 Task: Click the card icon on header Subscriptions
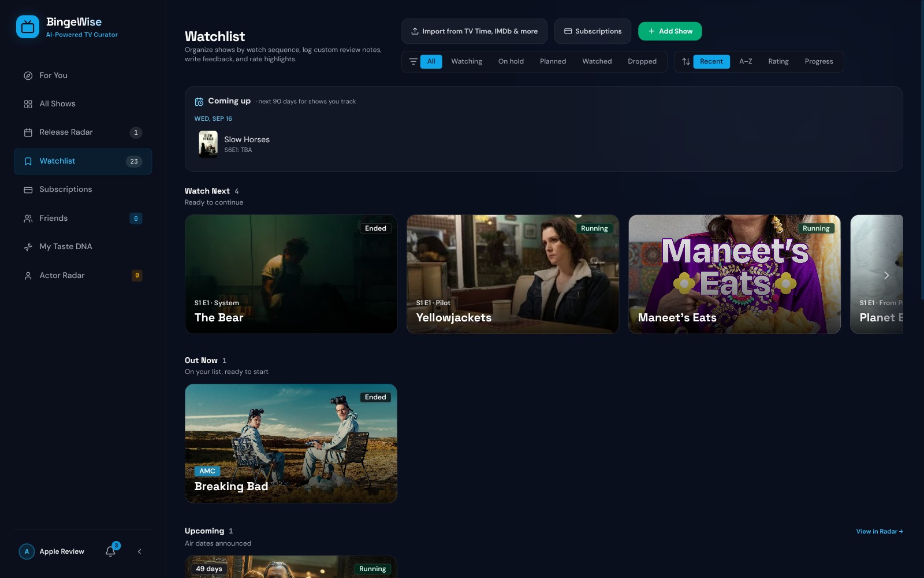point(568,31)
